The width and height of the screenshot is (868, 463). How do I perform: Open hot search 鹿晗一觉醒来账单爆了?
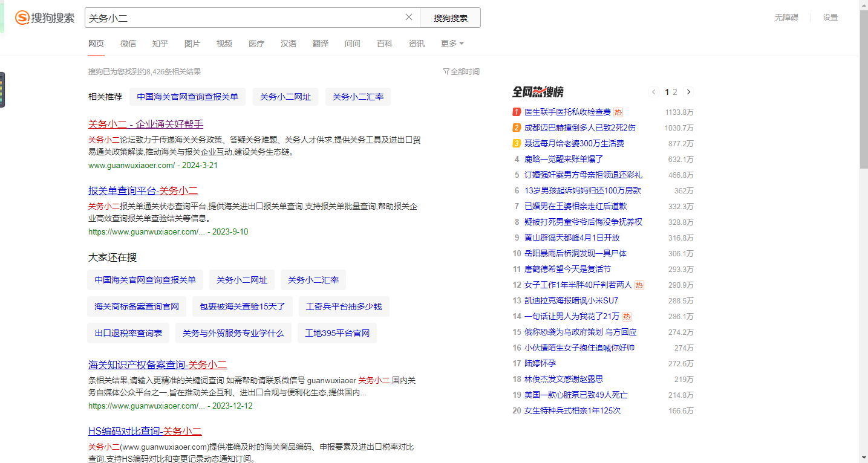(x=564, y=160)
